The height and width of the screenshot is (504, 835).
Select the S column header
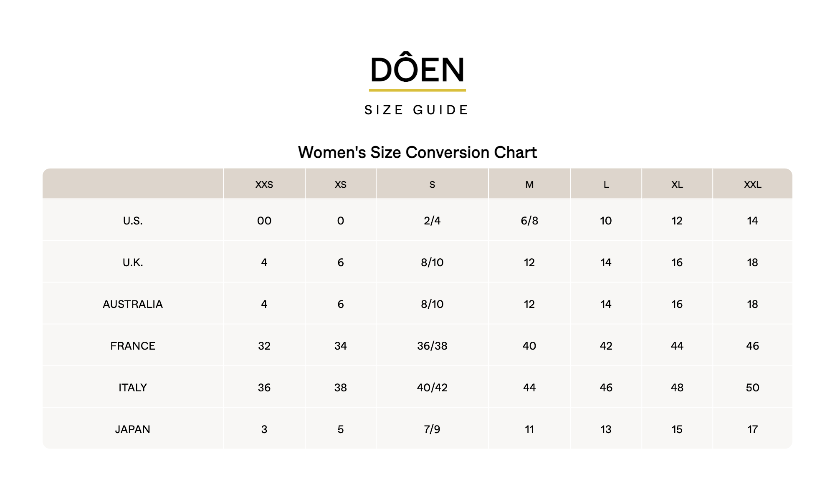(432, 184)
